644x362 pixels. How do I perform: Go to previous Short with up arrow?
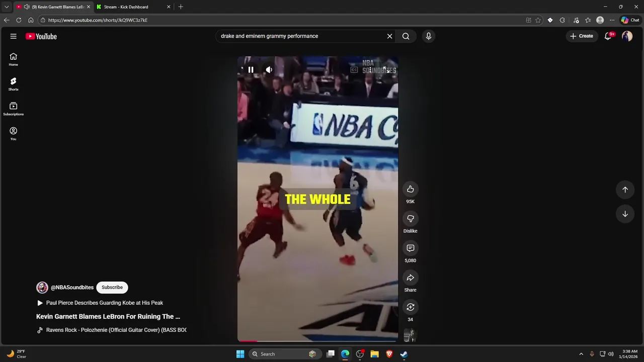625,190
